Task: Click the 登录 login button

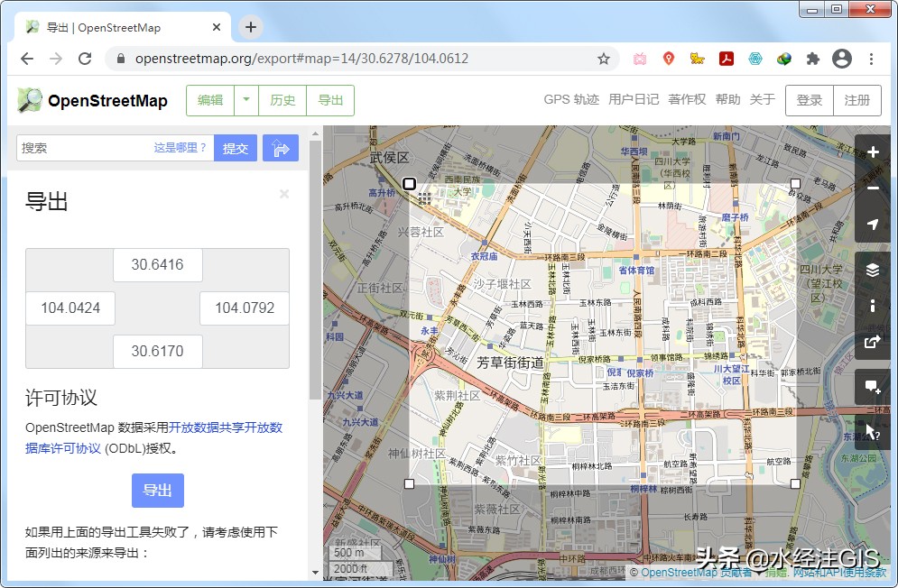Action: click(x=810, y=100)
